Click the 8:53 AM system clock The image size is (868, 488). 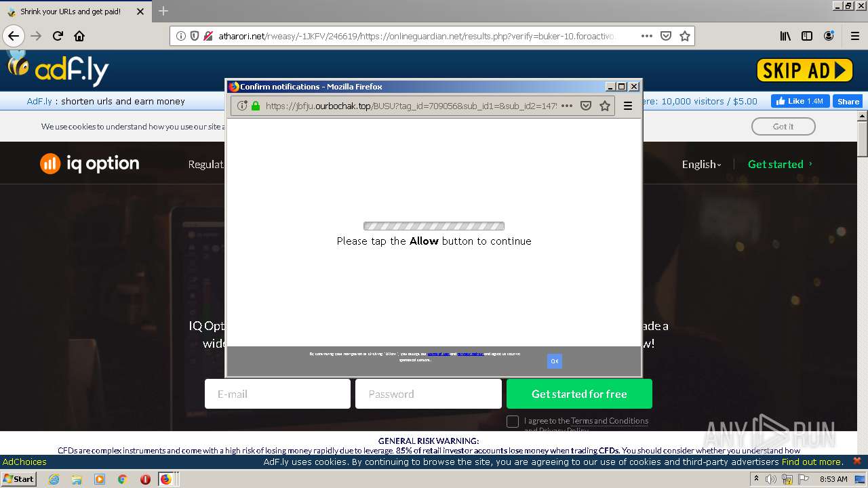(833, 479)
